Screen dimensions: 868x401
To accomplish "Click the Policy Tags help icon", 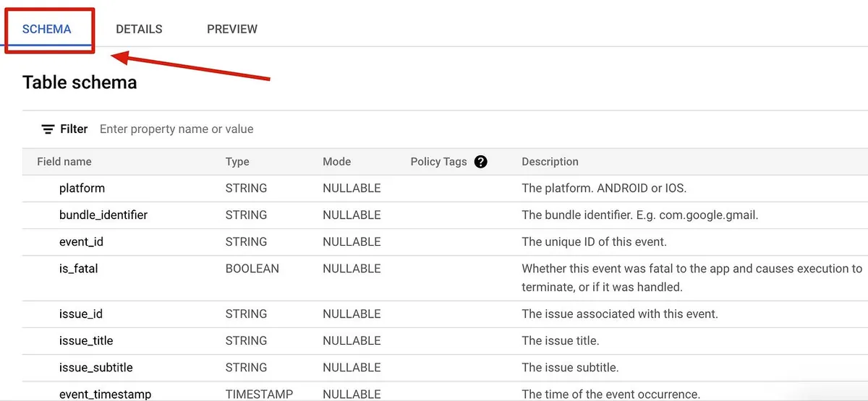I will [x=480, y=162].
